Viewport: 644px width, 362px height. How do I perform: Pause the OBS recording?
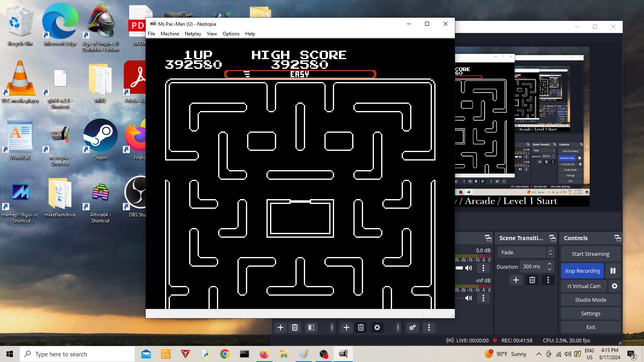613,271
